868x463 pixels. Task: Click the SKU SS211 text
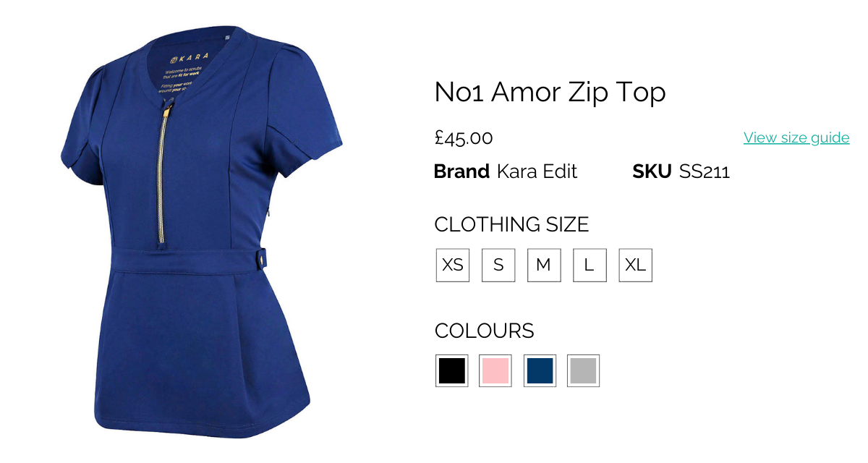tap(681, 171)
